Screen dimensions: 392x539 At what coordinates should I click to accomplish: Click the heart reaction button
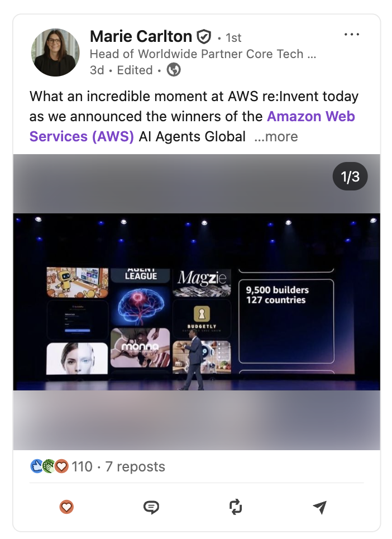pyautogui.click(x=66, y=507)
